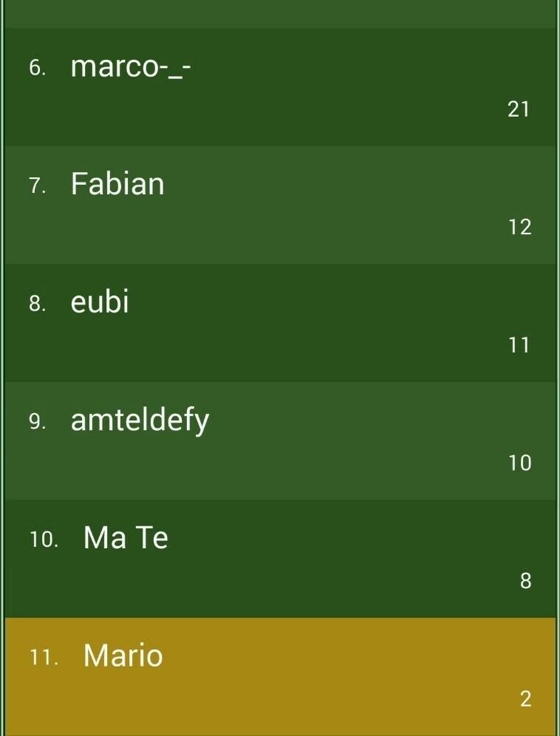560x736 pixels.
Task: Tap the eubi player name
Action: pos(100,301)
